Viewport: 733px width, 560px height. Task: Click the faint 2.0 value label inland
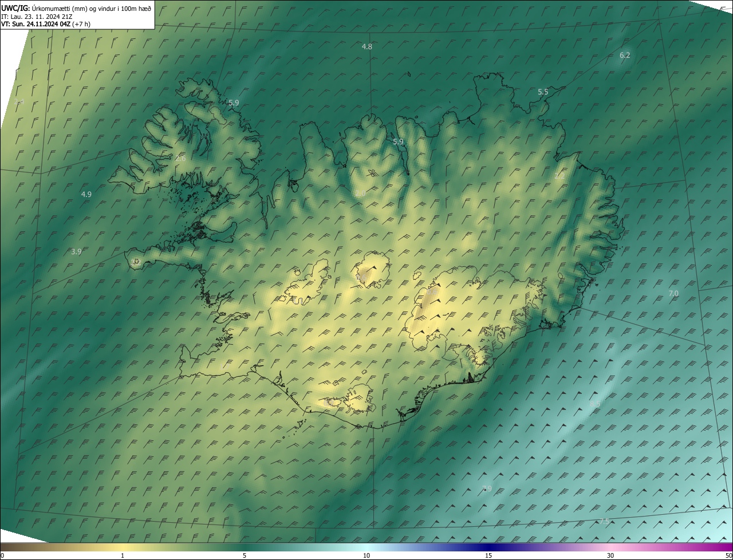(360, 194)
